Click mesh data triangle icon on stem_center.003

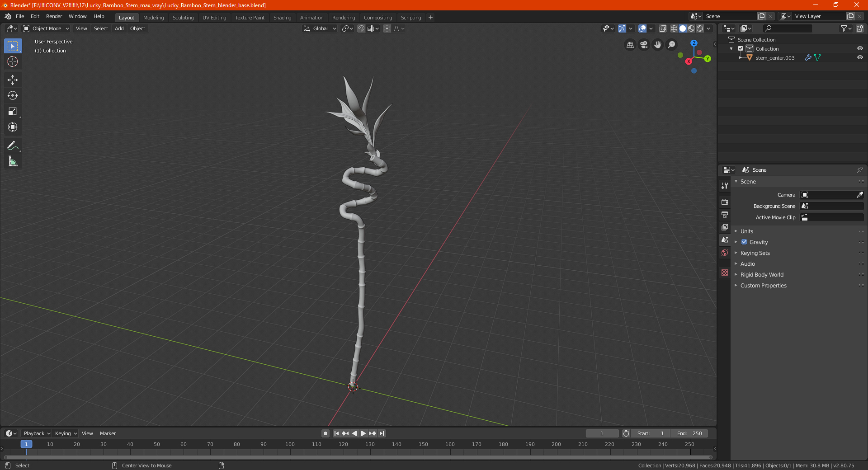click(817, 57)
